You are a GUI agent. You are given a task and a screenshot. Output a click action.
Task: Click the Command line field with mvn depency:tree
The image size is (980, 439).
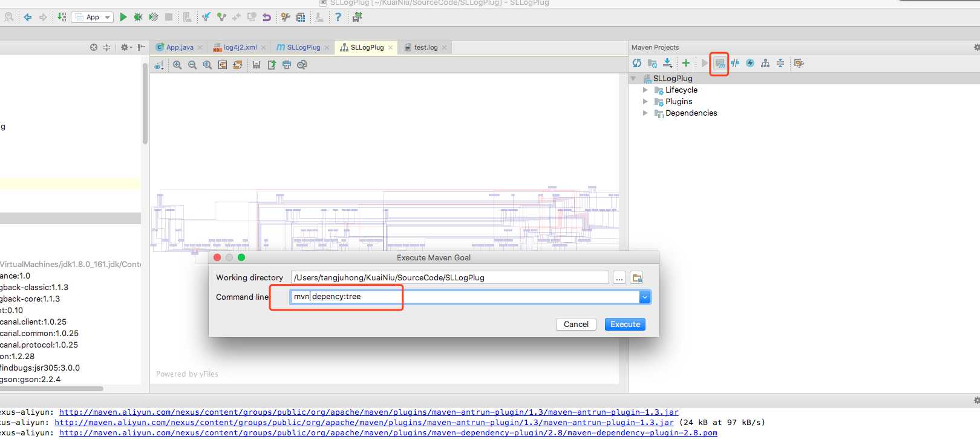click(465, 297)
